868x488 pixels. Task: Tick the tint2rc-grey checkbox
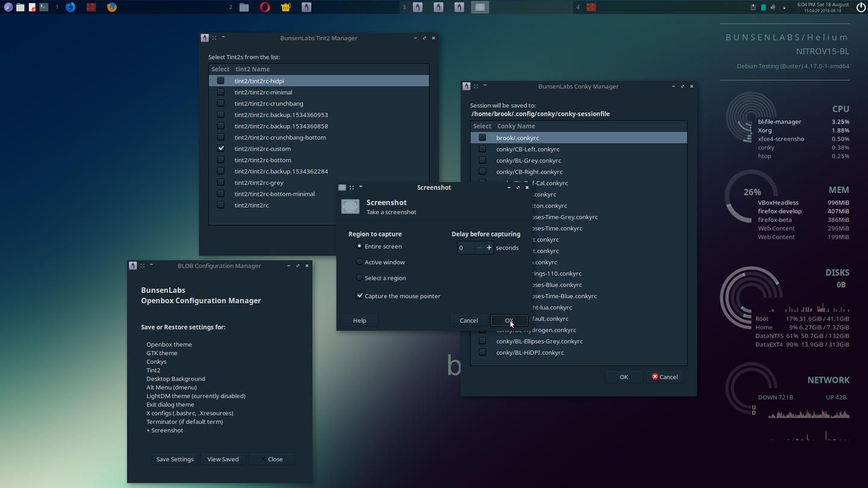pos(221,183)
